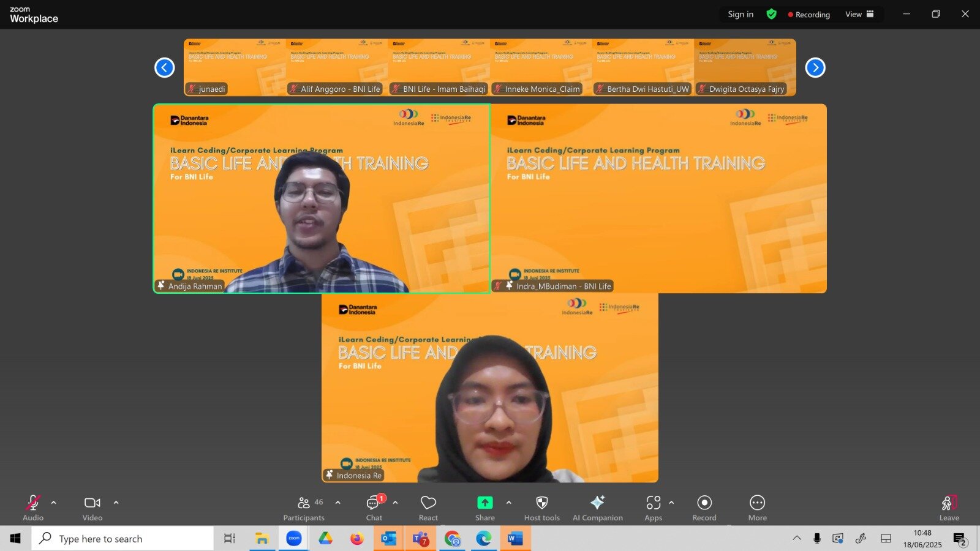The height and width of the screenshot is (551, 980).
Task: Open Google Drive from taskbar
Action: 325,538
